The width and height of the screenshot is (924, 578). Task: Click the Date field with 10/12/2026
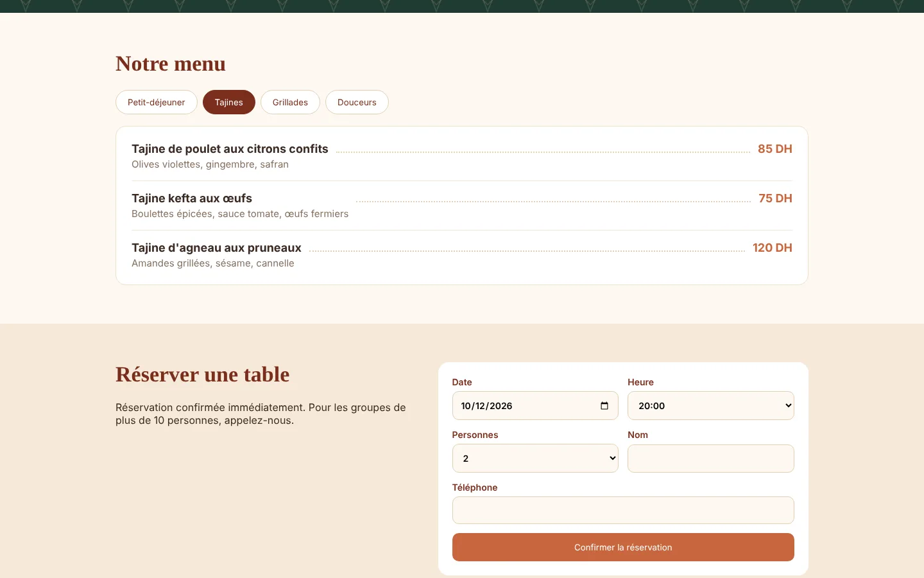tap(535, 406)
